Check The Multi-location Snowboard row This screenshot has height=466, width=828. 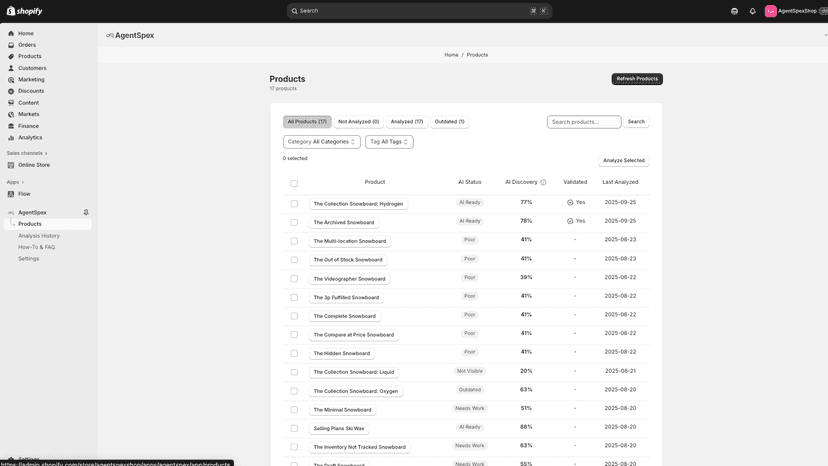click(x=294, y=241)
